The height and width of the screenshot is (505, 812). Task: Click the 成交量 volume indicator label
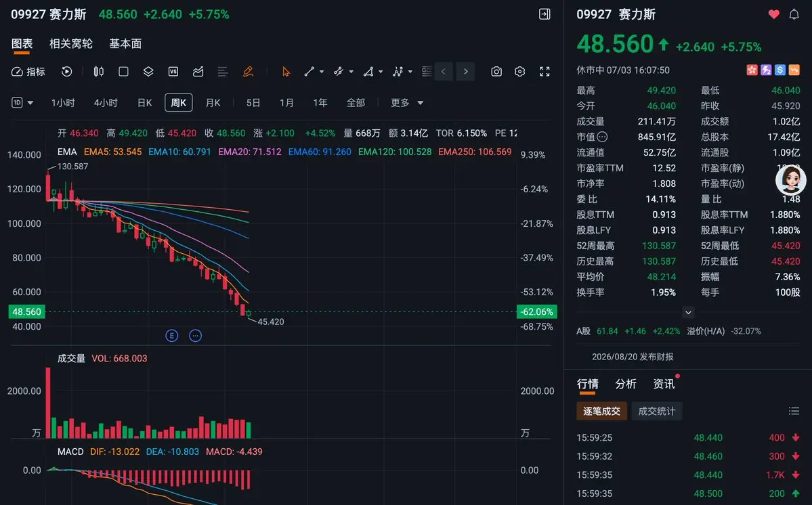coord(72,358)
